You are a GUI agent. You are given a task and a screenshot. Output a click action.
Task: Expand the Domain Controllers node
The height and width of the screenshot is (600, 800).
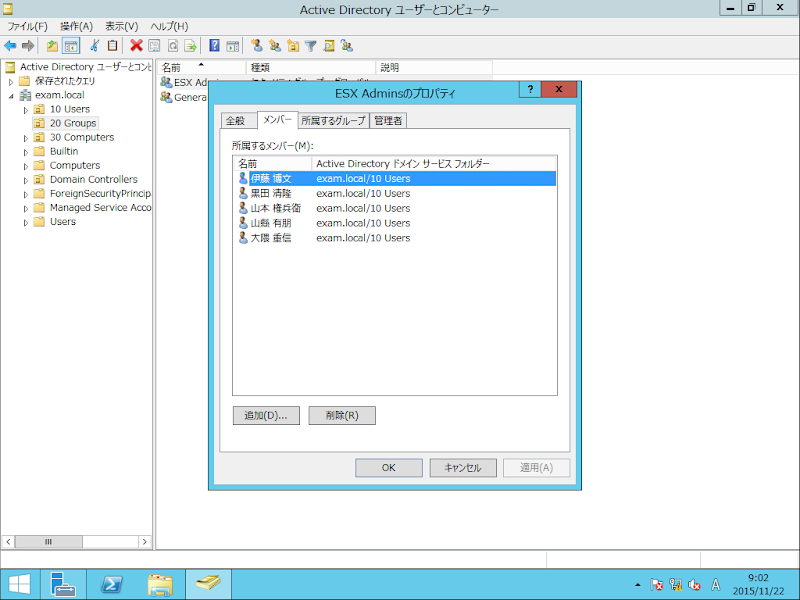[26, 180]
